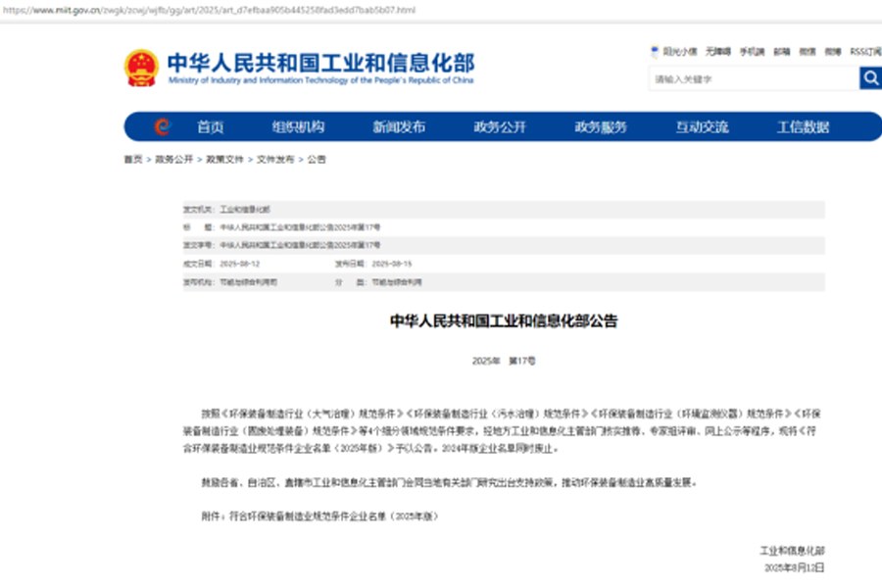Screen dimensions: 882x588
Task: Click the closing date 2025年8月12日
Action: [795, 567]
